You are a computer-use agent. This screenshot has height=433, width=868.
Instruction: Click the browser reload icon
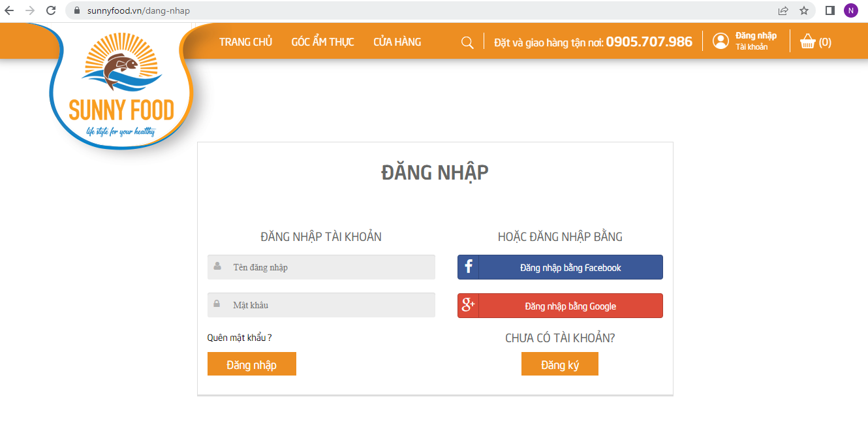click(51, 10)
